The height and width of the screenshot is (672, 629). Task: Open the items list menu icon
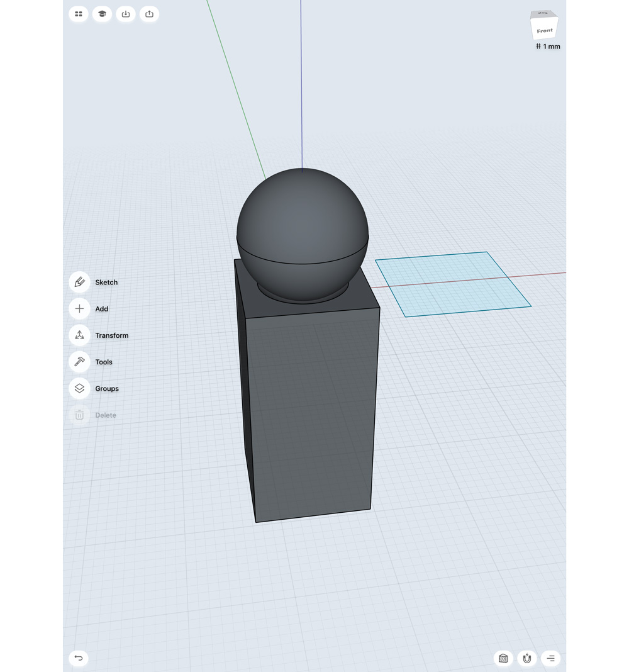pos(550,658)
